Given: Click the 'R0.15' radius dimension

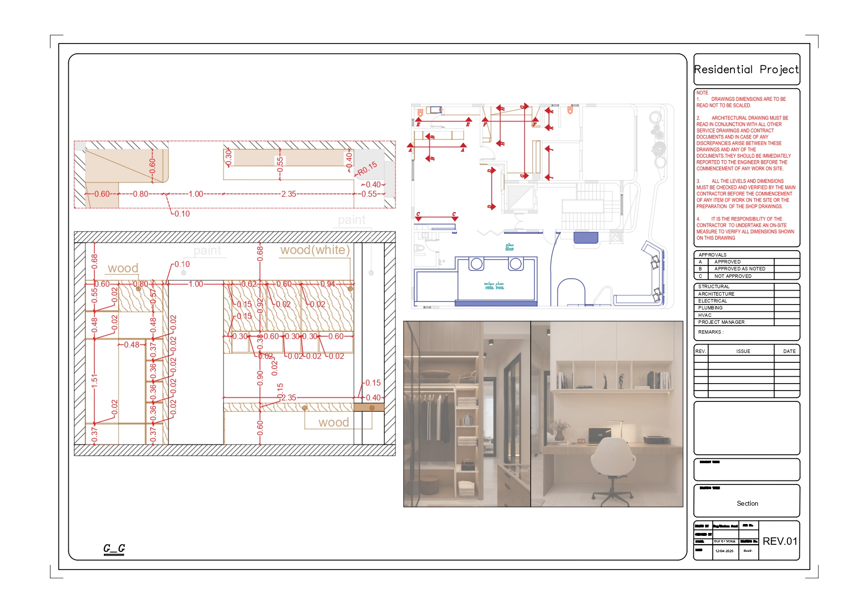Looking at the screenshot, I should click(367, 169).
